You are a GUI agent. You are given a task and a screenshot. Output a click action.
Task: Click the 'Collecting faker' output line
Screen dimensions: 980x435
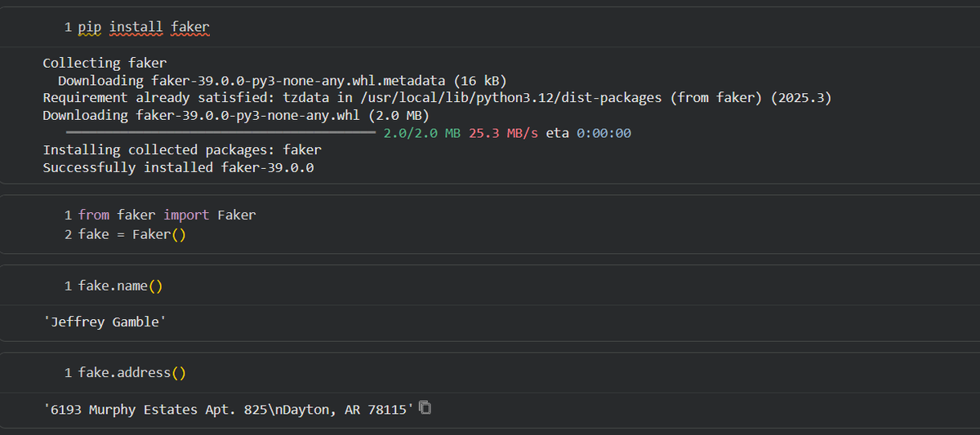coord(105,63)
